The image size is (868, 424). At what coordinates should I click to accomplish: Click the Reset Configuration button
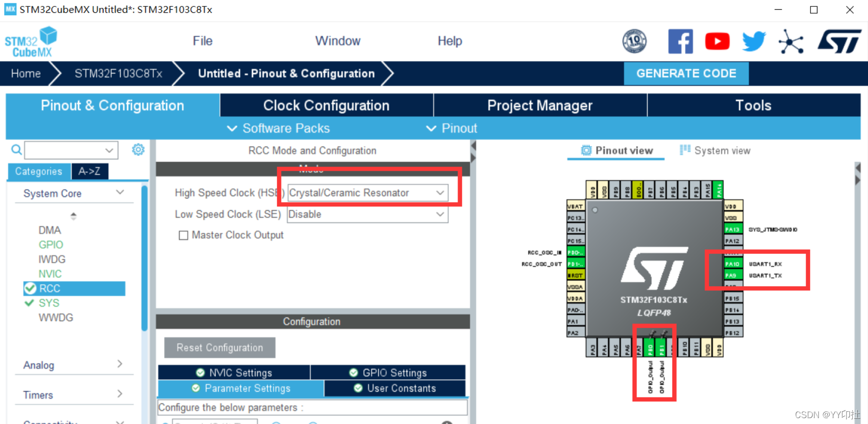220,348
